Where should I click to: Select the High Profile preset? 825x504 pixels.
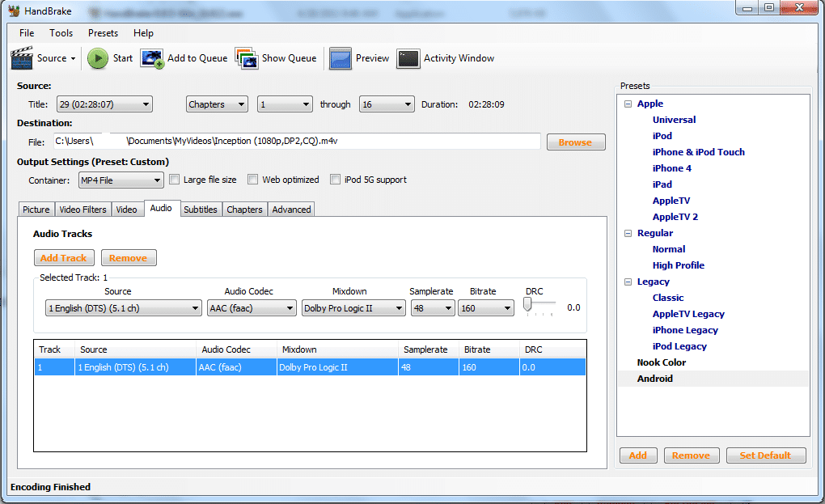679,265
